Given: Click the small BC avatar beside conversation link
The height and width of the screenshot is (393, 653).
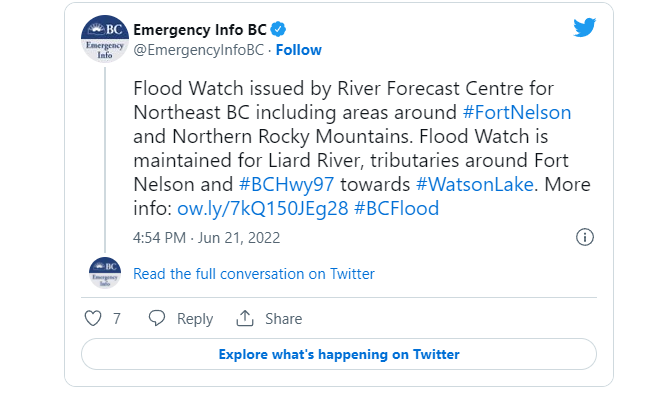Looking at the screenshot, I should pos(105,273).
